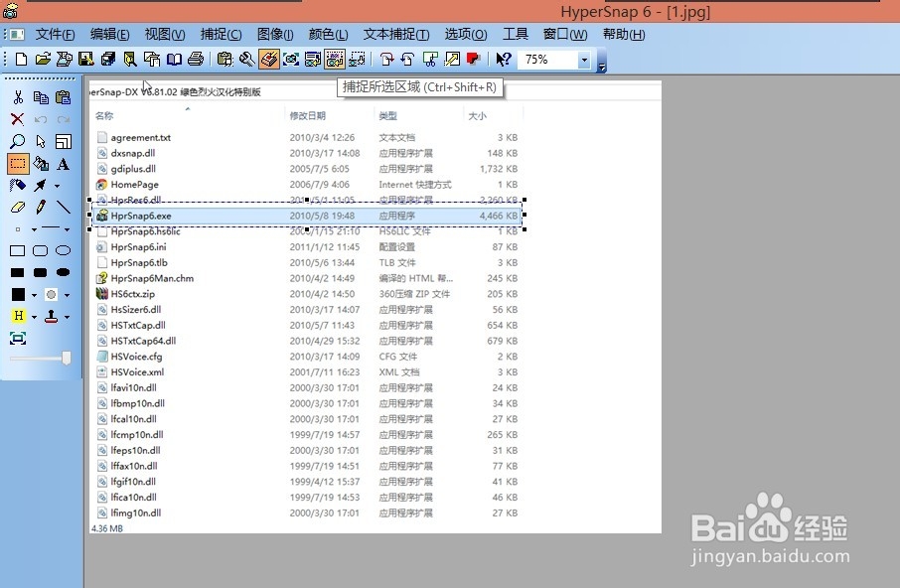The width and height of the screenshot is (900, 588).
Task: Click the red shadow effect icon
Action: click(474, 59)
